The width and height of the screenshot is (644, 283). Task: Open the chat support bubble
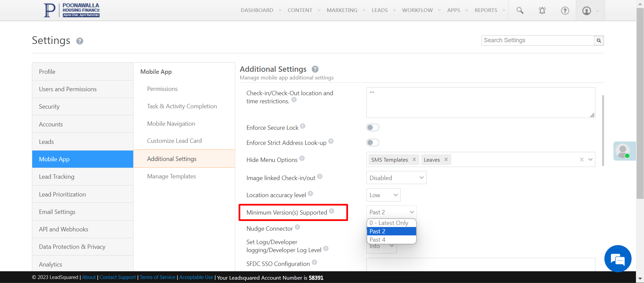coord(618,259)
